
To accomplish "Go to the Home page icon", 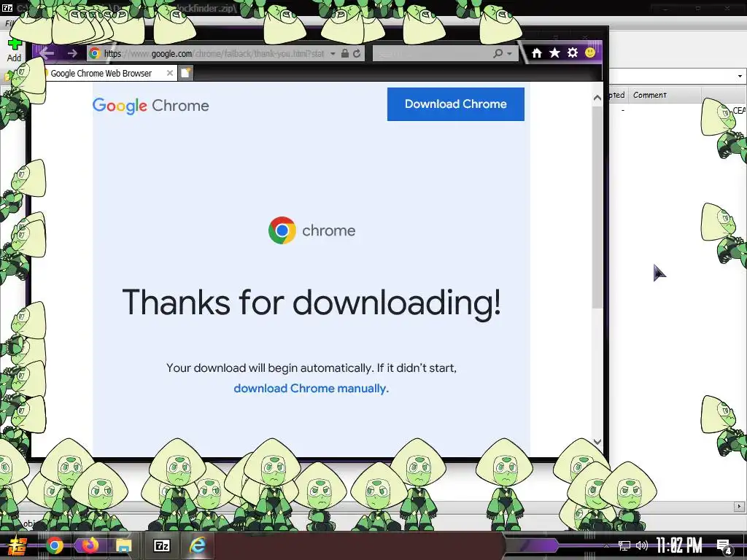I will (536, 52).
